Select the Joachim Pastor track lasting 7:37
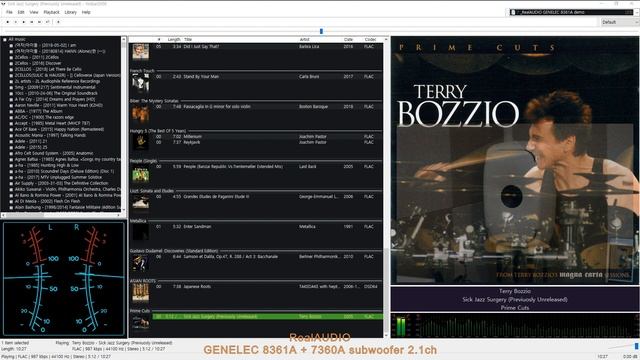This screenshot has height=360, width=640. pos(267,142)
